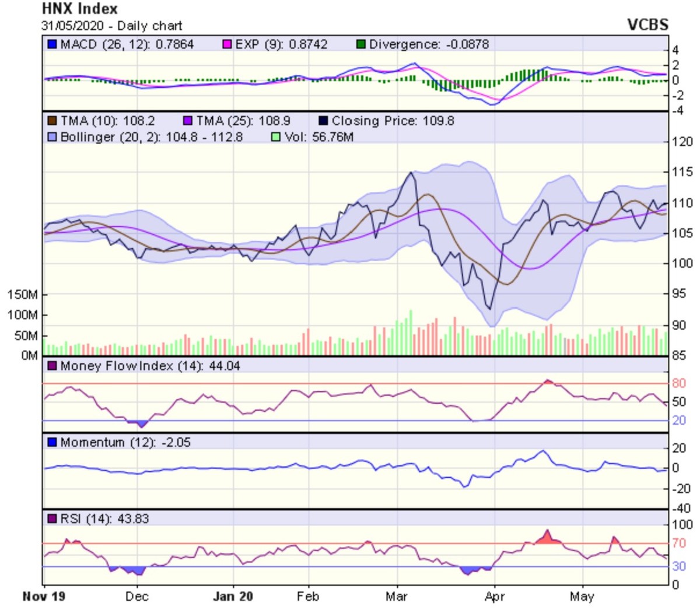Select the purple TMA (25) legend square
The height and width of the screenshot is (613, 700).
pyautogui.click(x=188, y=121)
